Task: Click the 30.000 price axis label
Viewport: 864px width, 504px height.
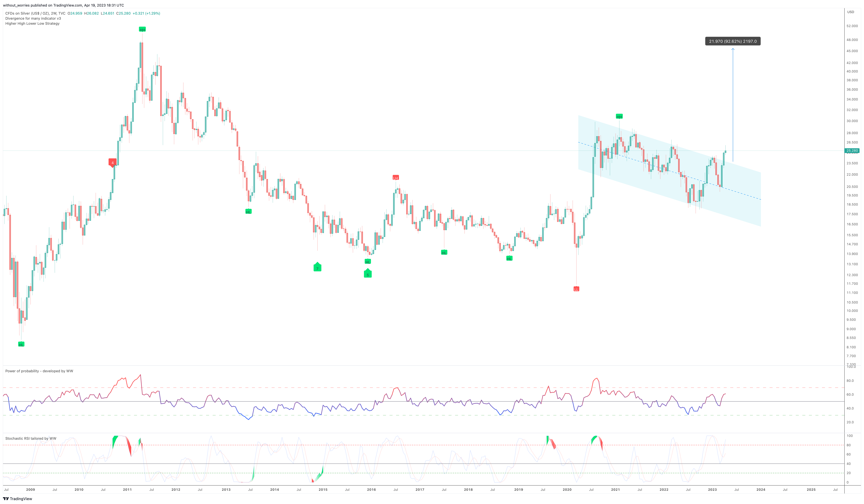Action: (852, 121)
